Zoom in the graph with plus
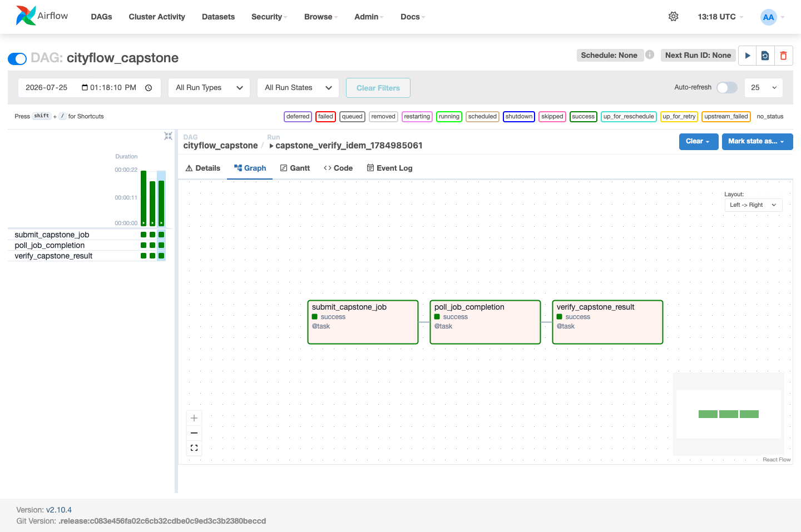The height and width of the screenshot is (532, 801). [194, 418]
